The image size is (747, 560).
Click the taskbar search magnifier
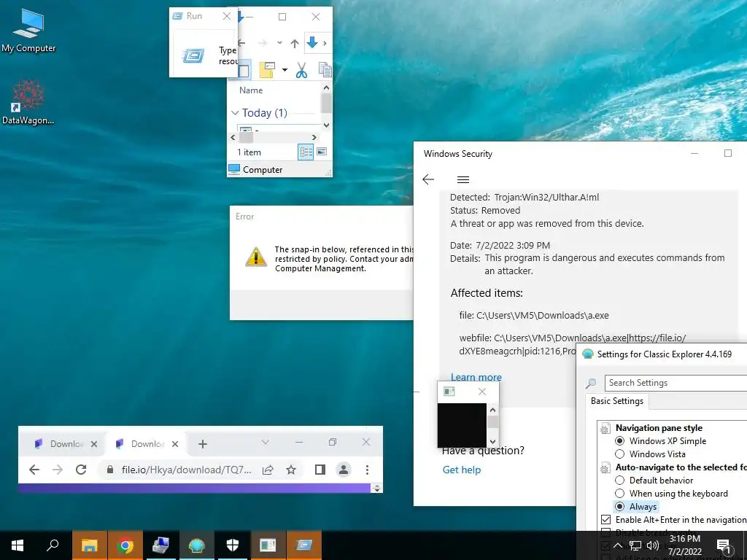53,545
